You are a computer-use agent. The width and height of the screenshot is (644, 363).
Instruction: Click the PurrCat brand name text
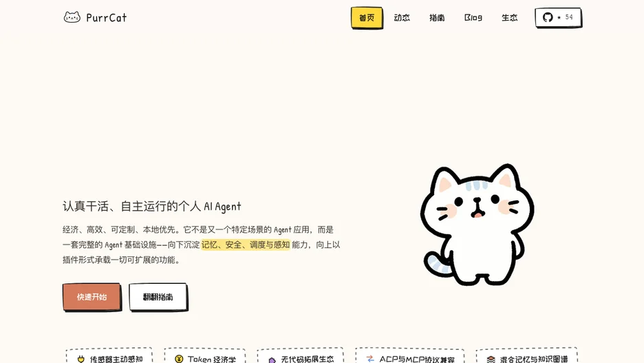[107, 18]
